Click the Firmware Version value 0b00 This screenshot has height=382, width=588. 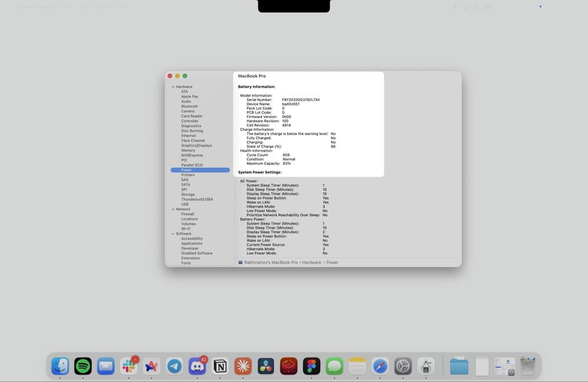pos(286,116)
